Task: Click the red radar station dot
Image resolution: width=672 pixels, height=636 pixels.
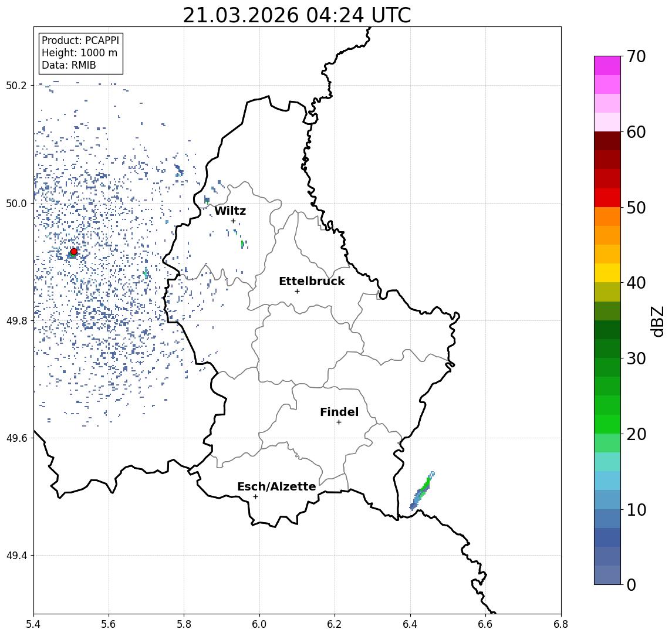Action: point(74,252)
